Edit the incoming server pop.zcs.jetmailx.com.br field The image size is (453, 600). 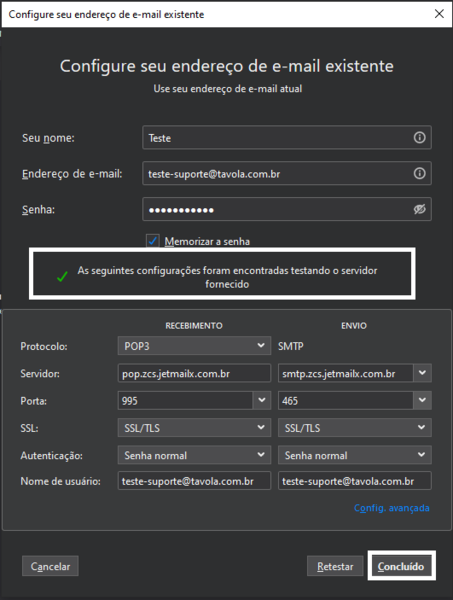click(x=194, y=373)
